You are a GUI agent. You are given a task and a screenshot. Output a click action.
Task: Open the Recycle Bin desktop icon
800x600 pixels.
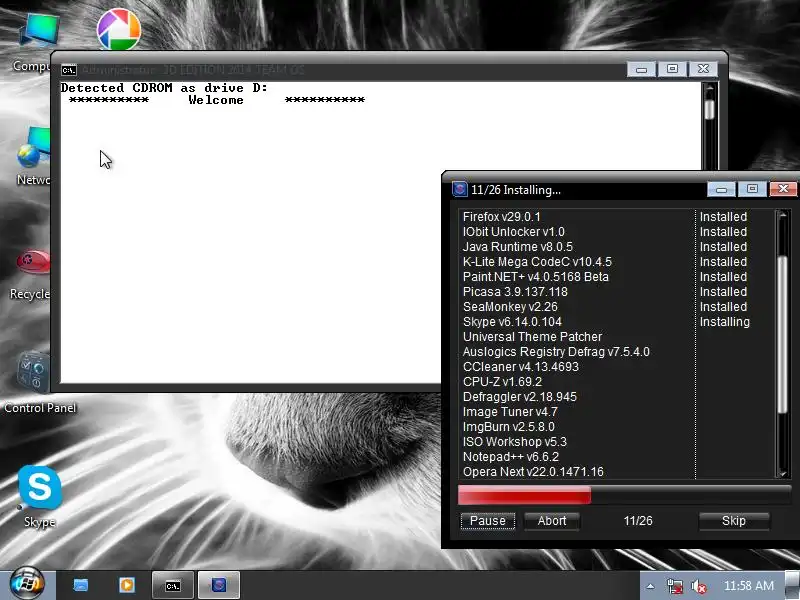coord(32,263)
